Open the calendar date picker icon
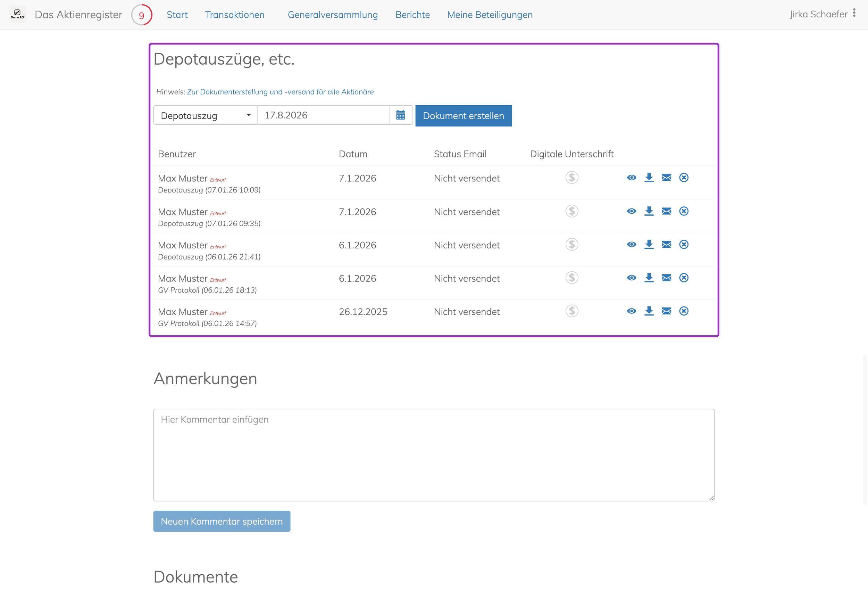 click(x=400, y=115)
